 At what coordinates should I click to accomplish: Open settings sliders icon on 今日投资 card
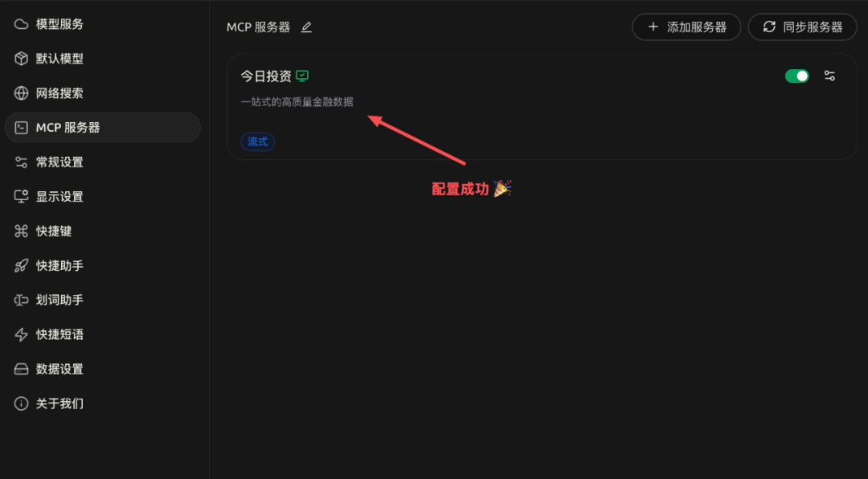click(x=829, y=76)
